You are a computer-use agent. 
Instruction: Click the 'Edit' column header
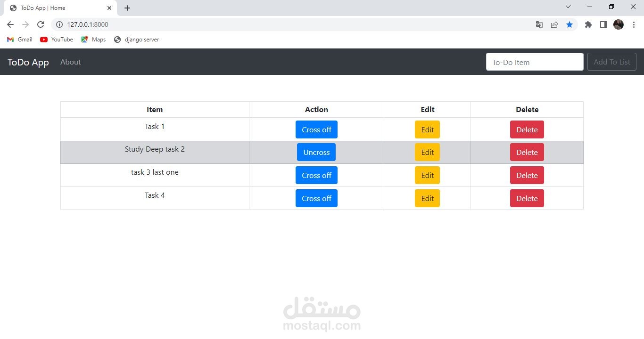coord(428,109)
